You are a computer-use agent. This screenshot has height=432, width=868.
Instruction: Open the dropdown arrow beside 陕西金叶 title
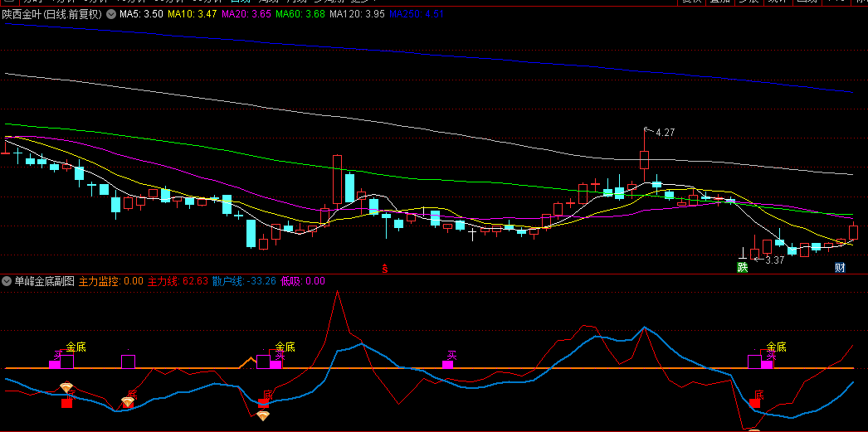click(x=110, y=14)
